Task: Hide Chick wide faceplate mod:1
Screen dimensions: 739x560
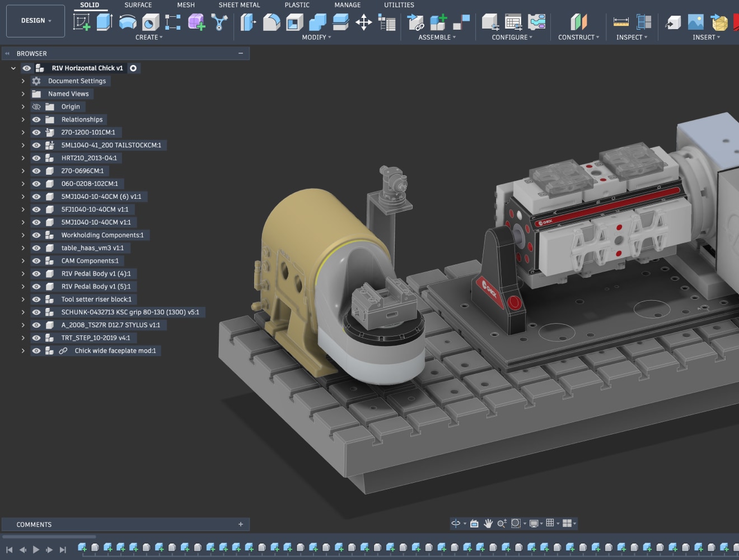Action: coord(36,351)
